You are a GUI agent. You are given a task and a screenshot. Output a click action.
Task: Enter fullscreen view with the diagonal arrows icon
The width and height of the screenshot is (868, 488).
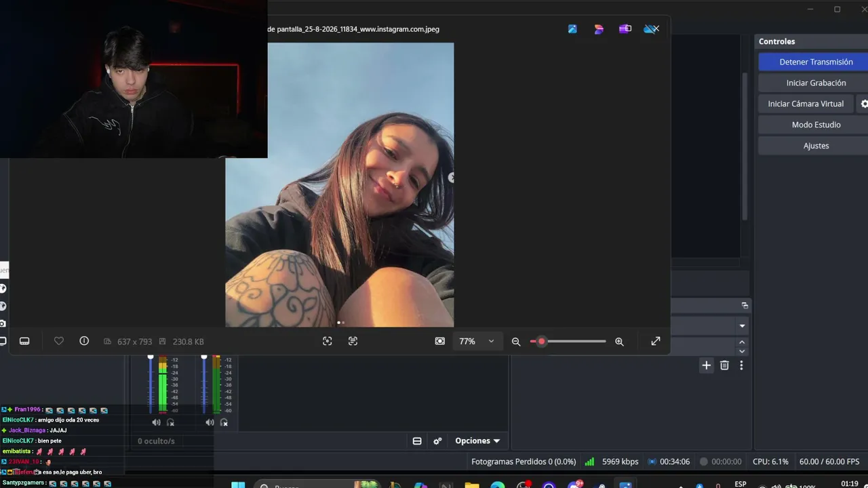656,342
